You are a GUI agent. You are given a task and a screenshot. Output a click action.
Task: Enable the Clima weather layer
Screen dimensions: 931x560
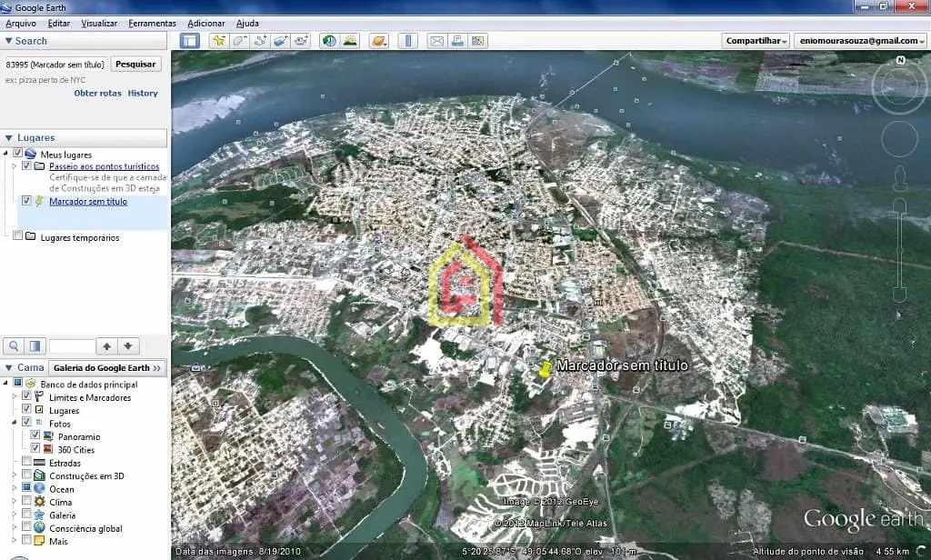click(x=26, y=500)
